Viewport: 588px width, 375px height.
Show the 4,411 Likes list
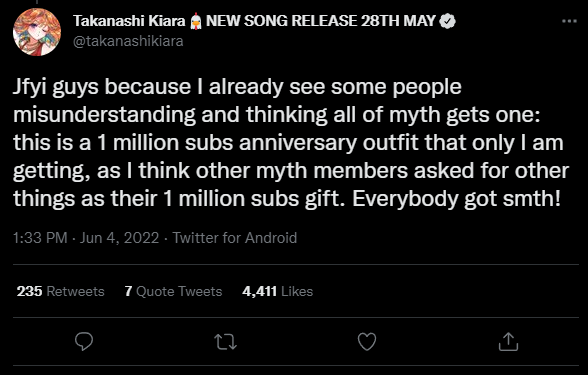click(x=278, y=291)
